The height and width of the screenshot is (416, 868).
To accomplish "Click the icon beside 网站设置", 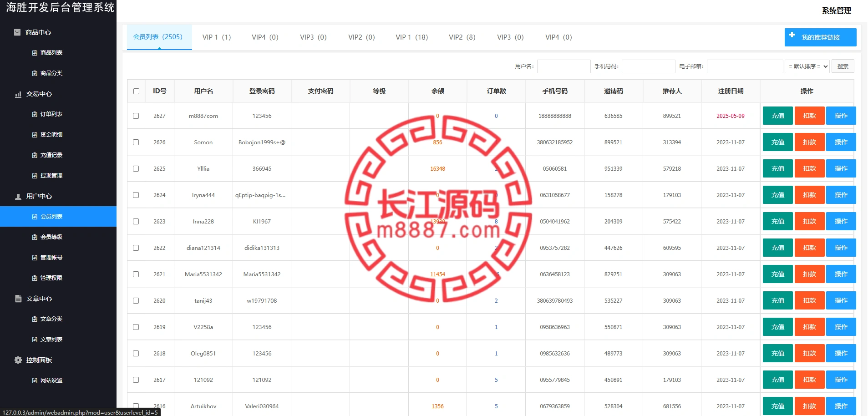I will (35, 380).
